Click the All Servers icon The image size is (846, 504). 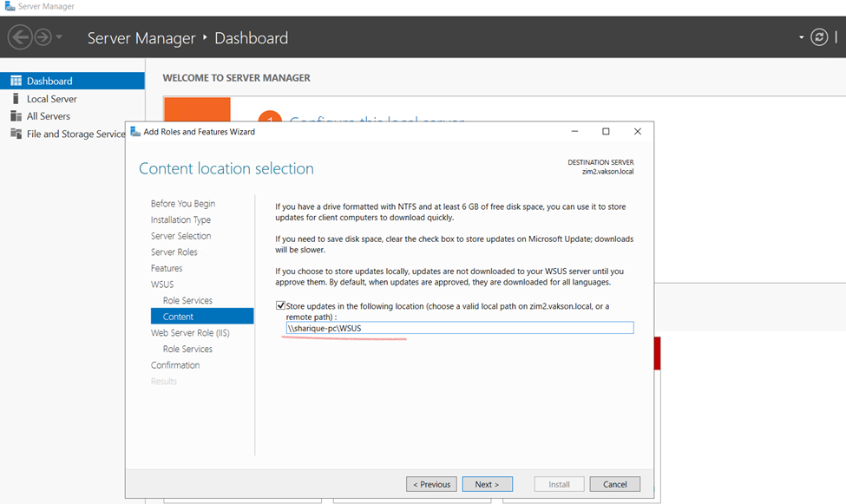16,116
